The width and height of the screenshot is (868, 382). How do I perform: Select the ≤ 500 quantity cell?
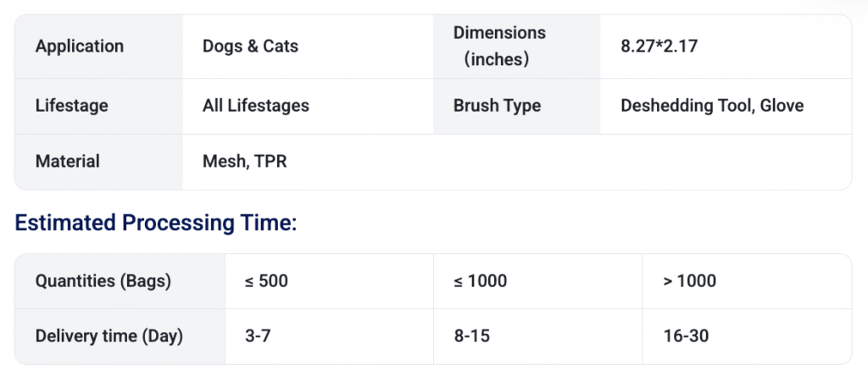[266, 280]
